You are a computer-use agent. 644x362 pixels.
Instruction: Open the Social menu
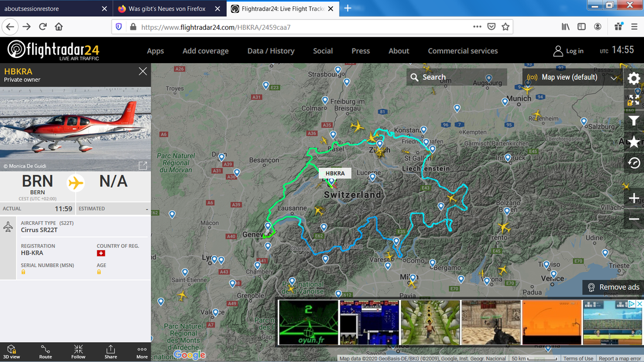(x=323, y=51)
